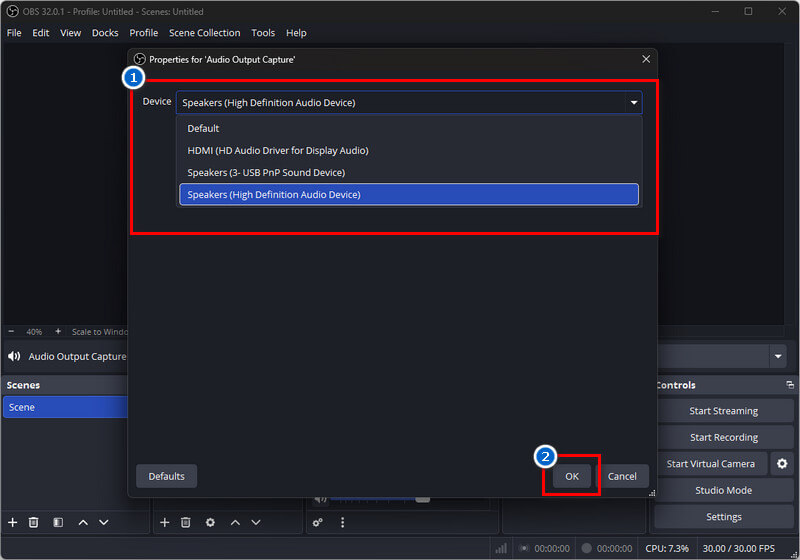Open the Profile menu
The height and width of the screenshot is (560, 800).
tap(143, 33)
